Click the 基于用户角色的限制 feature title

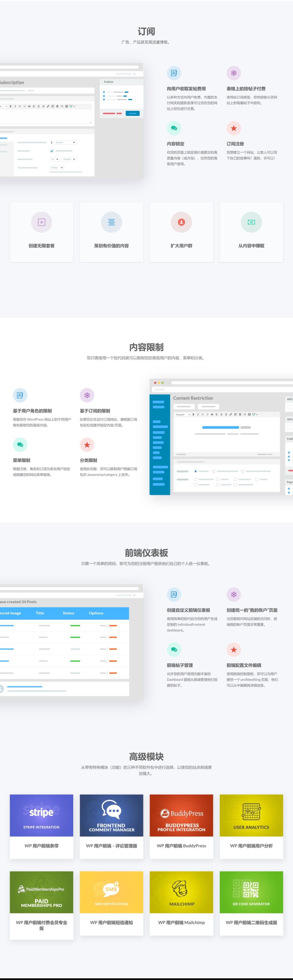click(32, 411)
